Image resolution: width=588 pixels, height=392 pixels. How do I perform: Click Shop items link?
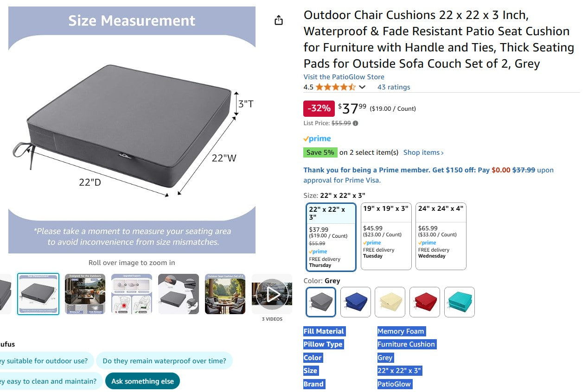click(x=423, y=152)
